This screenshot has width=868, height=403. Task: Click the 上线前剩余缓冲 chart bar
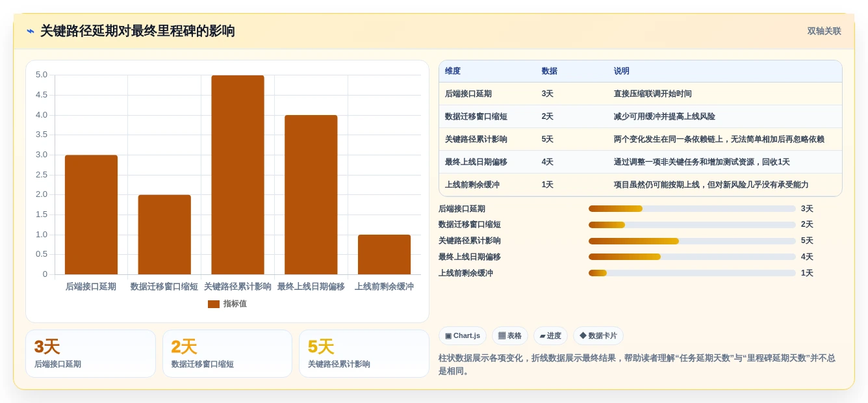pyautogui.click(x=384, y=254)
